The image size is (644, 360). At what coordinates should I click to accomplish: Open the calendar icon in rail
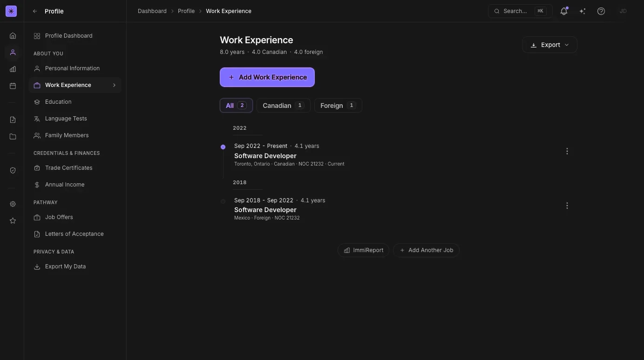coord(13,86)
